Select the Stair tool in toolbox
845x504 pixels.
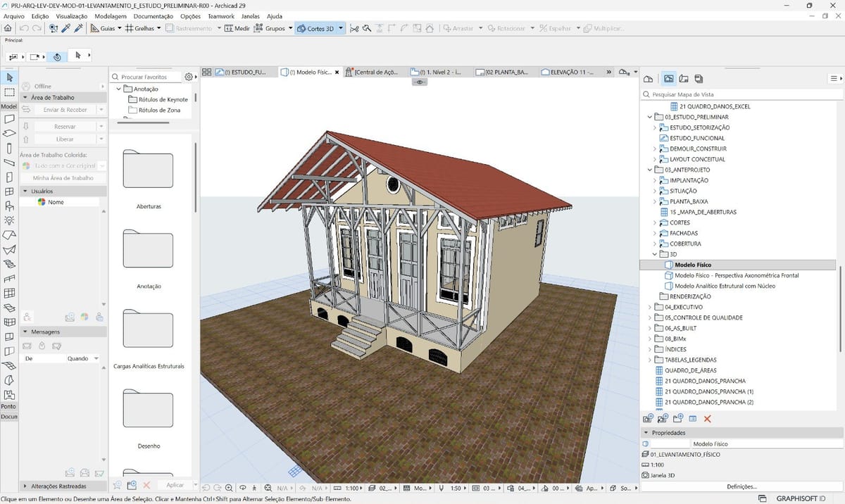point(9,264)
